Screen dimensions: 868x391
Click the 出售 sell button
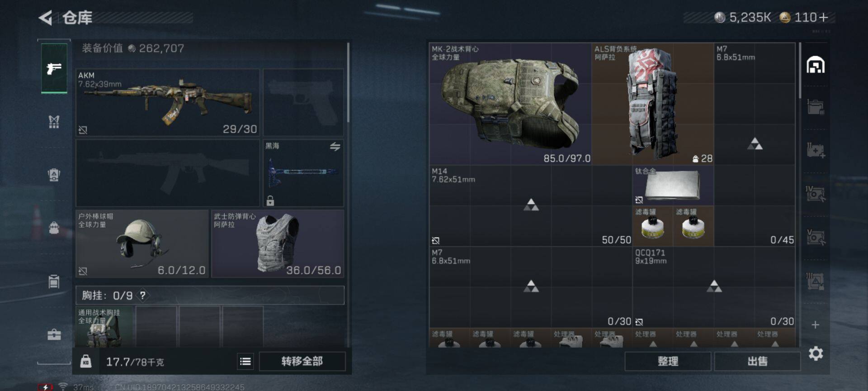click(x=757, y=361)
